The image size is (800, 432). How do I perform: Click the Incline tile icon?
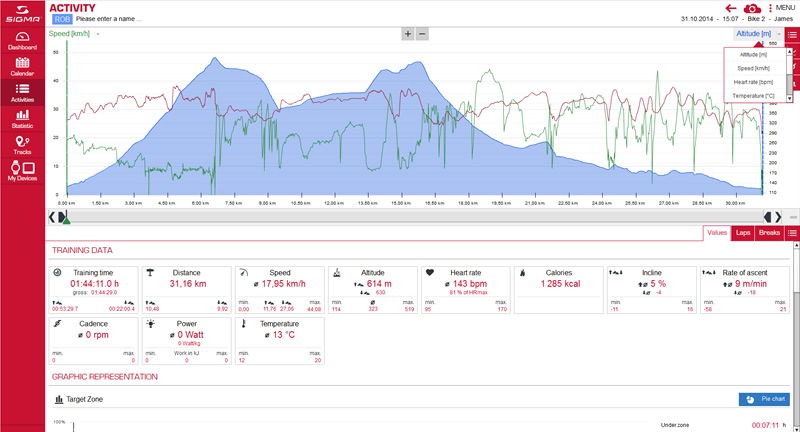pos(616,272)
